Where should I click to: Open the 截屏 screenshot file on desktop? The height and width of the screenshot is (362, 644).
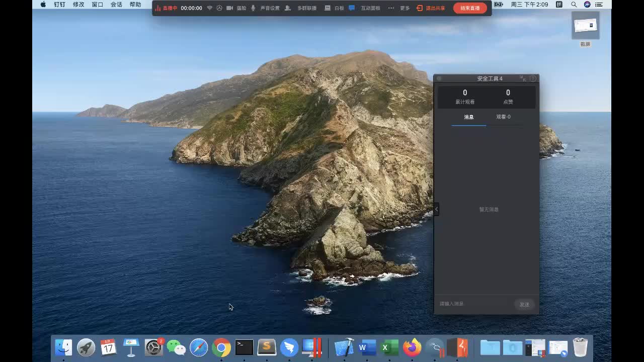[x=585, y=29]
